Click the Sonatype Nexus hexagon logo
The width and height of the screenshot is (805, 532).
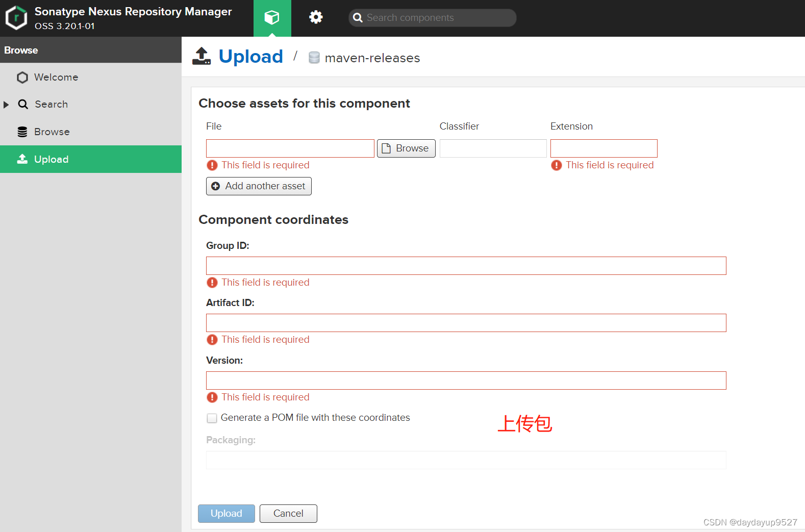[16, 18]
